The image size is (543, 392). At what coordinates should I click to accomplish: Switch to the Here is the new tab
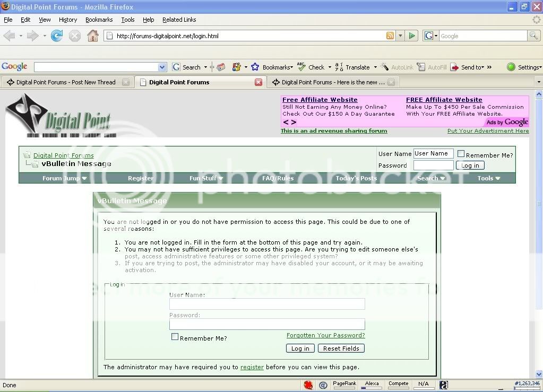pos(333,82)
